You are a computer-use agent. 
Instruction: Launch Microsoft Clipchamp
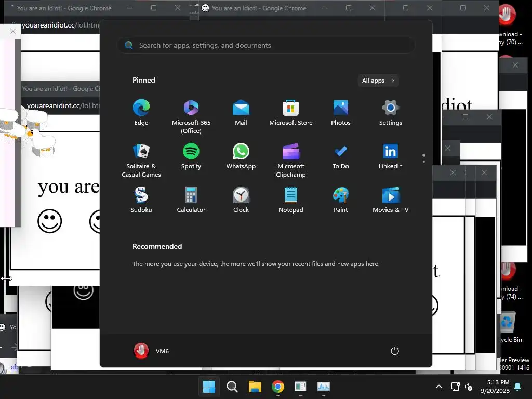291,161
